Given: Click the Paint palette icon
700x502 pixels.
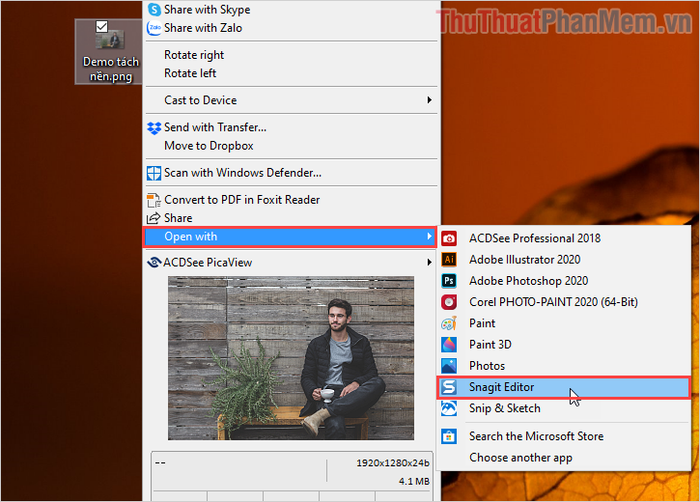Looking at the screenshot, I should [x=449, y=323].
